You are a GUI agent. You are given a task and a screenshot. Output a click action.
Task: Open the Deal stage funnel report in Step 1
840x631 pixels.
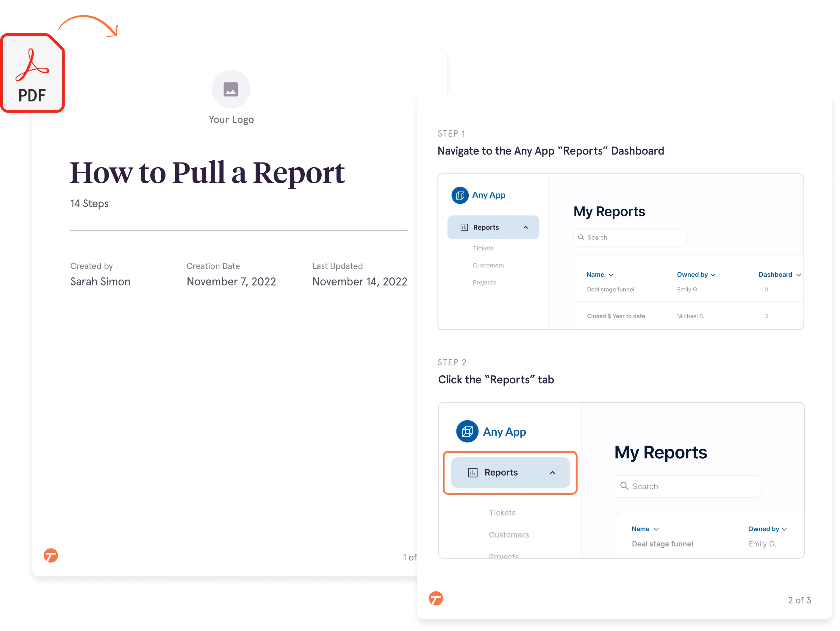click(x=611, y=290)
